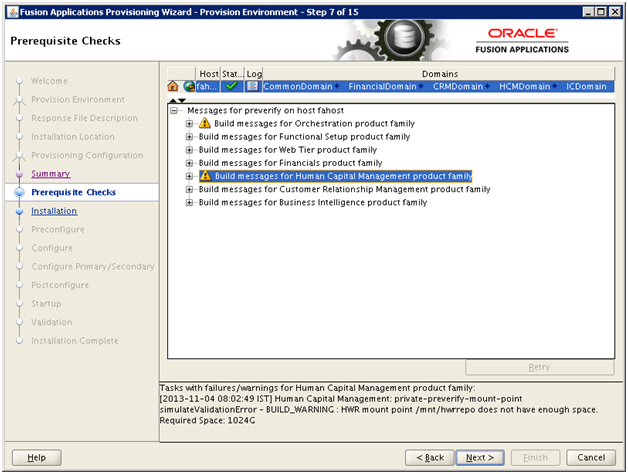Click the Postconfigure step
The image size is (628, 474).
point(60,285)
